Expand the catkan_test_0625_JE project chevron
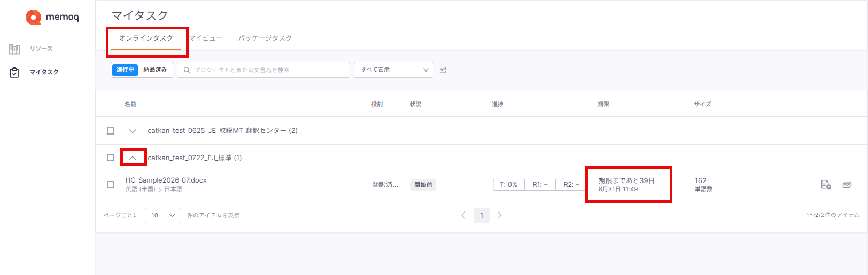 [133, 131]
